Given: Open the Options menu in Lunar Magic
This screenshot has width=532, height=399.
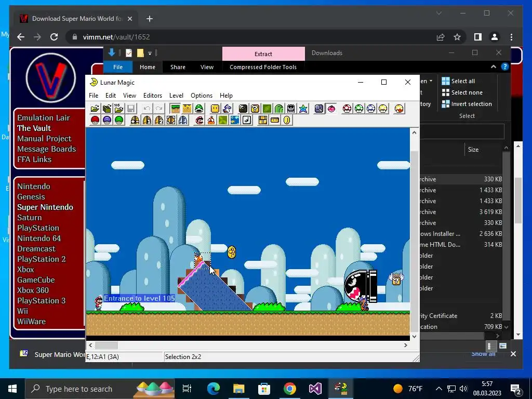Looking at the screenshot, I should [202, 96].
